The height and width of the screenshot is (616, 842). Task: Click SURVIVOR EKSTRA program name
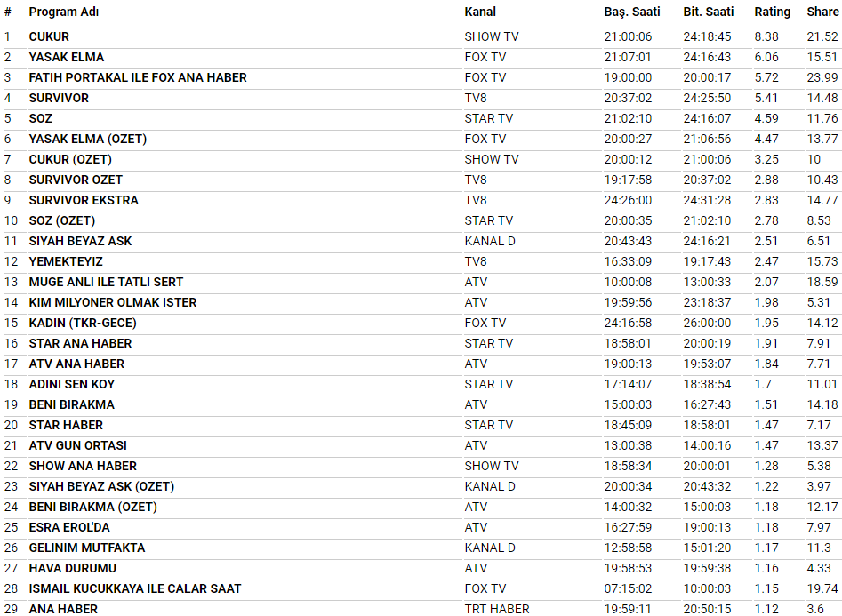tap(84, 200)
